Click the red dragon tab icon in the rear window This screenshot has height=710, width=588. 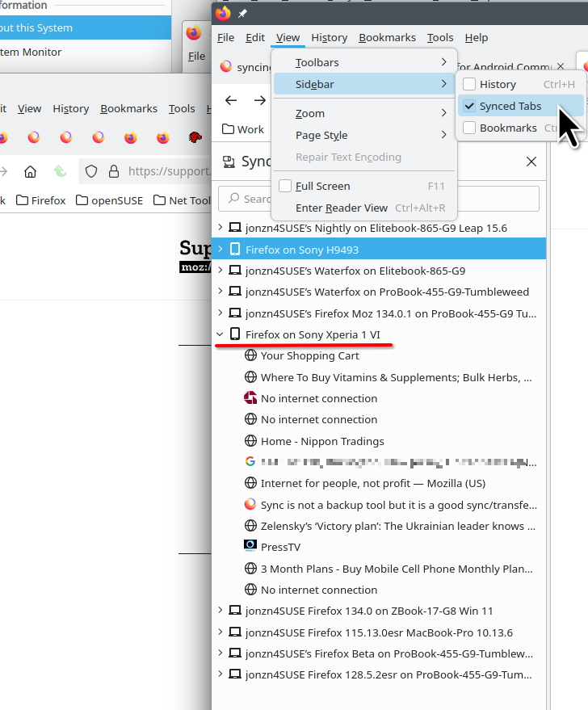point(195,137)
